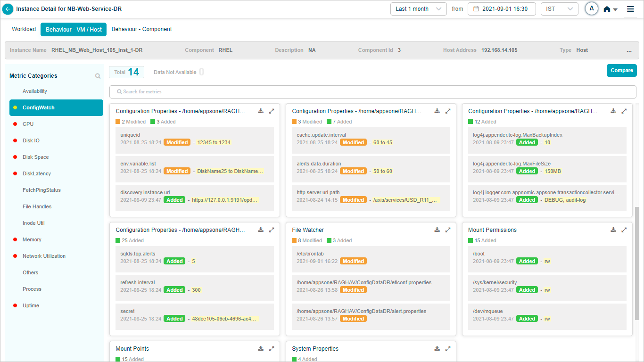
Task: Click the from date field showing 2021-09-01 16:30
Action: tap(501, 9)
